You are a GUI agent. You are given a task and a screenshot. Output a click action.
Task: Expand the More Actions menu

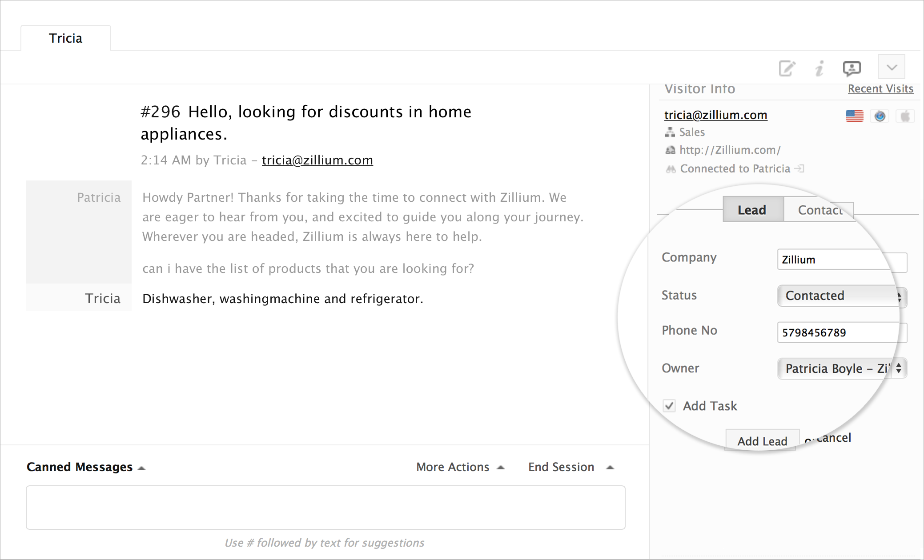[460, 467]
